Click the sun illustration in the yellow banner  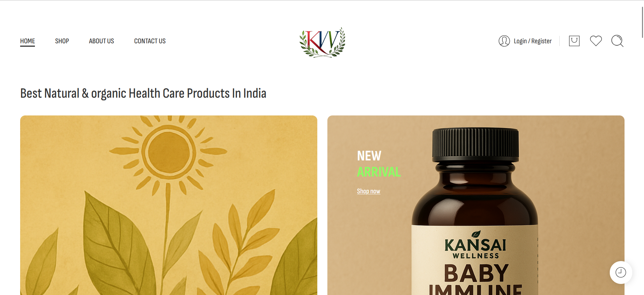point(168,153)
